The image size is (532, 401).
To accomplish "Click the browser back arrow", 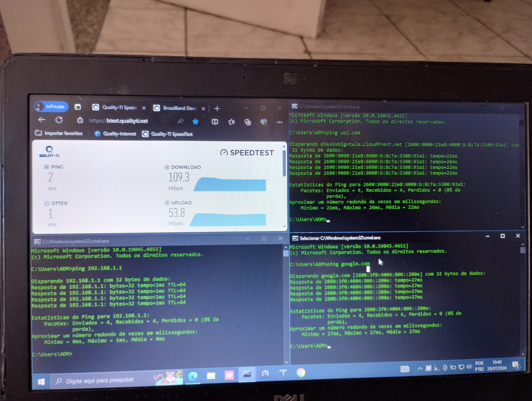I will point(42,120).
